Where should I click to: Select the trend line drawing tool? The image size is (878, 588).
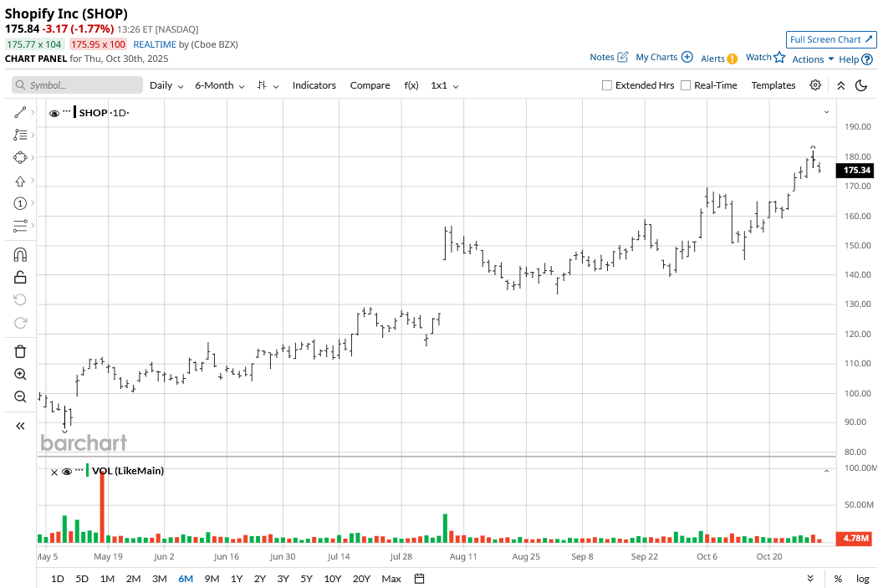[20, 113]
